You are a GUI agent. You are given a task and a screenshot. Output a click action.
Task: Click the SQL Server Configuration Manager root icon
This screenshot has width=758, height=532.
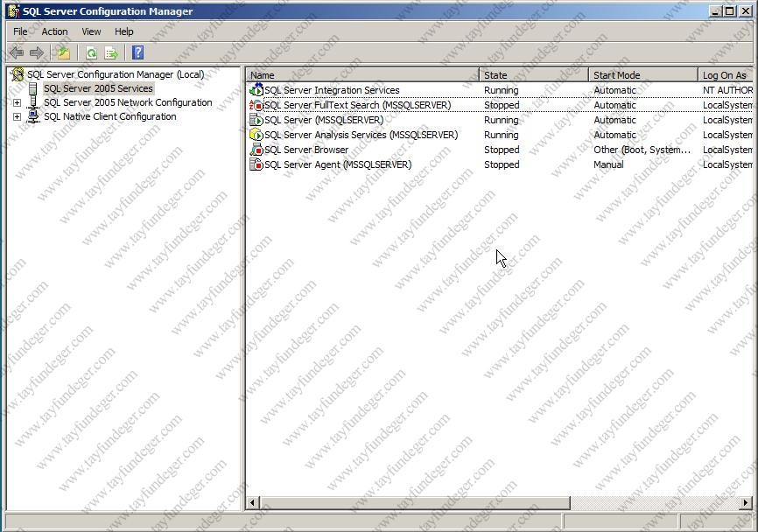click(18, 74)
